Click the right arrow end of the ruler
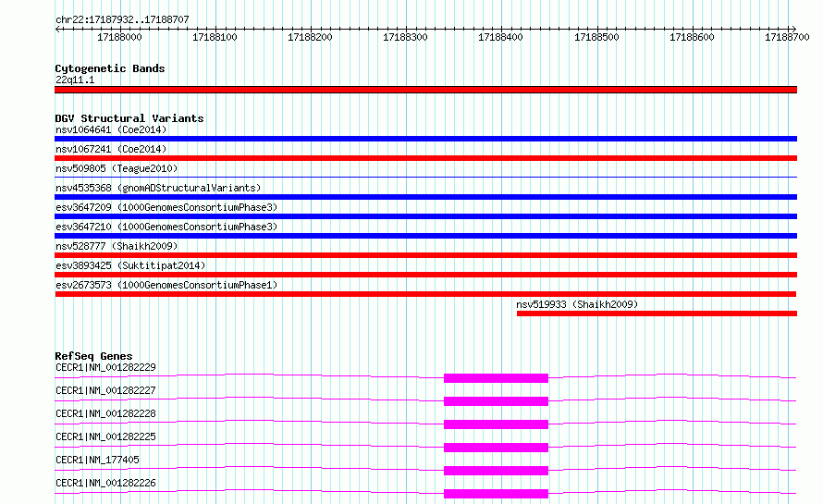The height and width of the screenshot is (504, 823). coord(793,29)
